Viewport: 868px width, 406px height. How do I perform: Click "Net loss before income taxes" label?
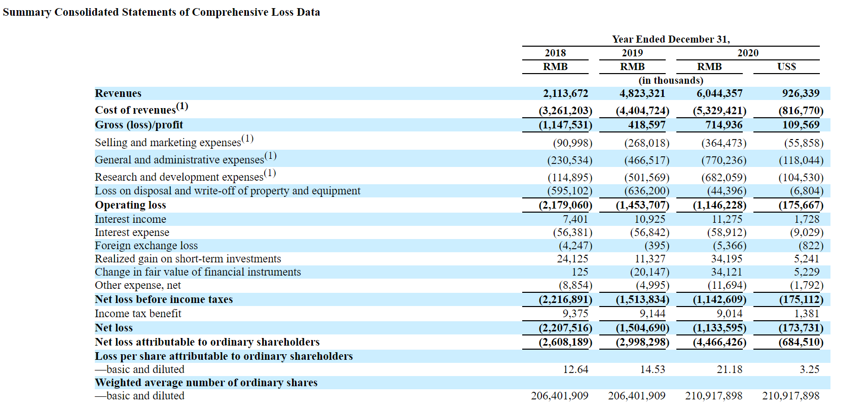(164, 299)
